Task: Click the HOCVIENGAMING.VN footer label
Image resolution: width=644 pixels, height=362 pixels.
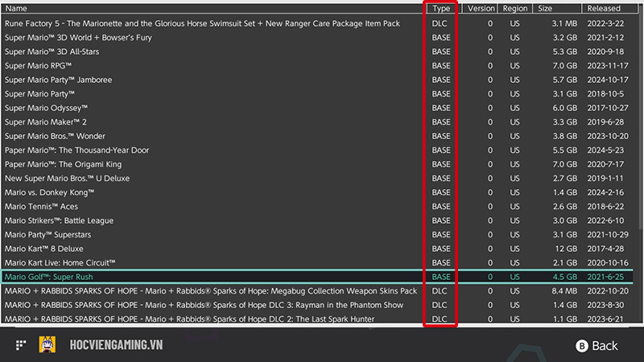Action: (x=116, y=345)
